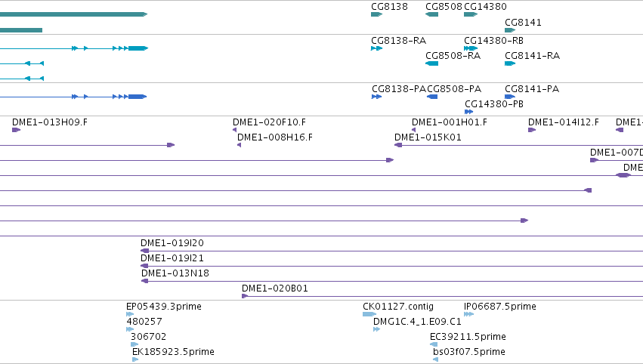Click the DME1-013N18 label text
Screen dimensions: 643x364
[x=175, y=273]
